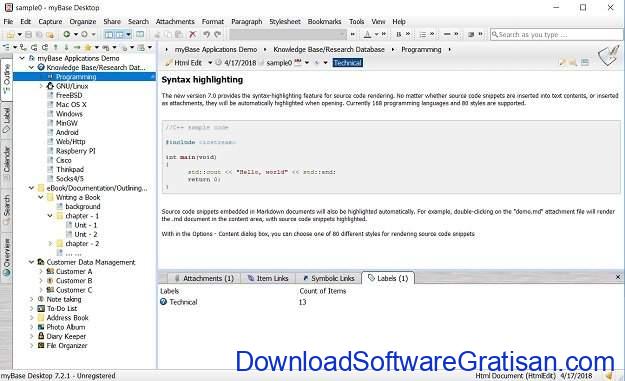Open the star bookmark dropdown arrow
Screen dimensions: 625x381
pyautogui.click(x=96, y=47)
